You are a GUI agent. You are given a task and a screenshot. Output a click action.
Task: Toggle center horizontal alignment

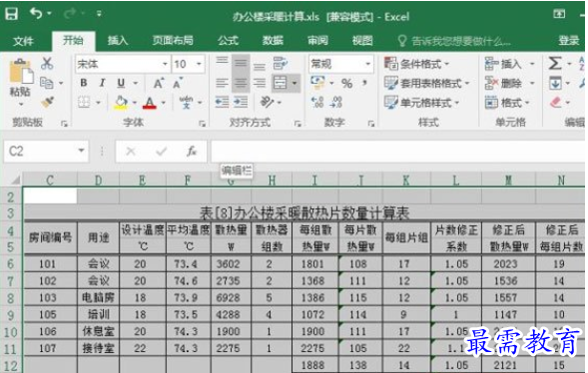coord(241,83)
